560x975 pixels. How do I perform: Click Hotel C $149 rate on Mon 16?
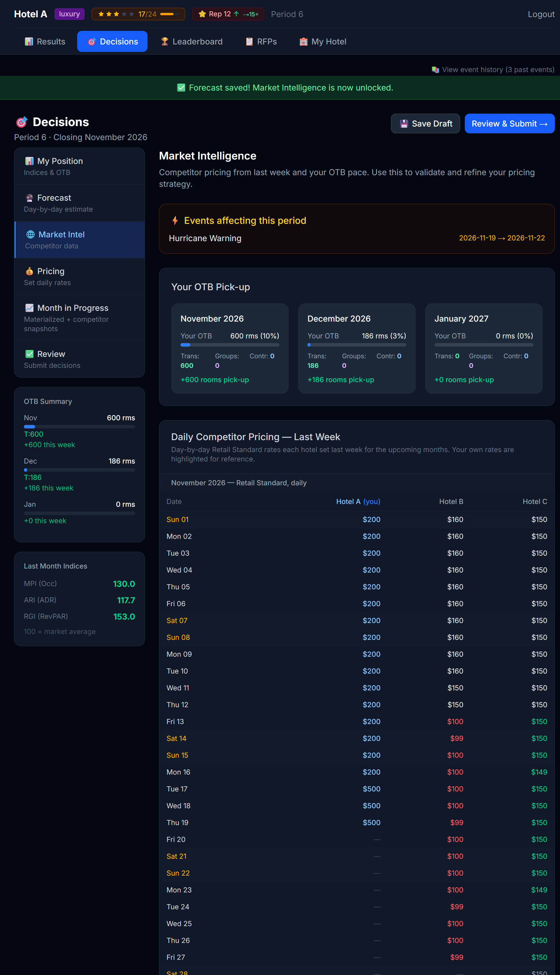coord(539,772)
